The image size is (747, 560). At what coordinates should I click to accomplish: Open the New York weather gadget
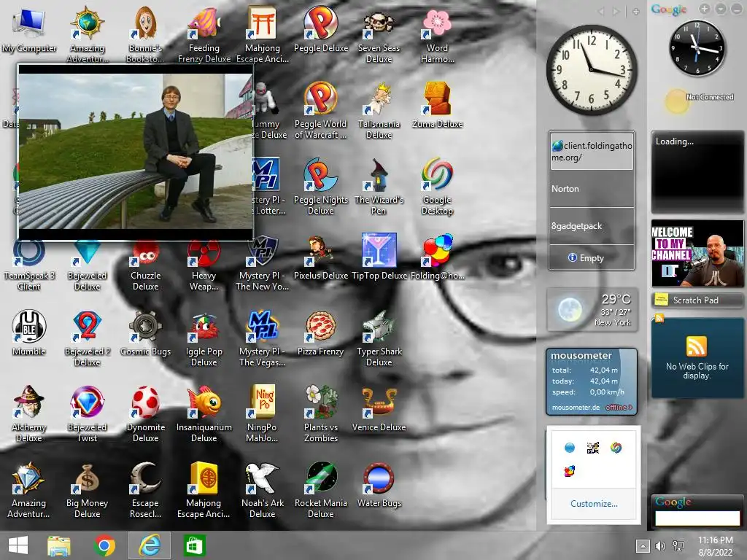pyautogui.click(x=592, y=310)
